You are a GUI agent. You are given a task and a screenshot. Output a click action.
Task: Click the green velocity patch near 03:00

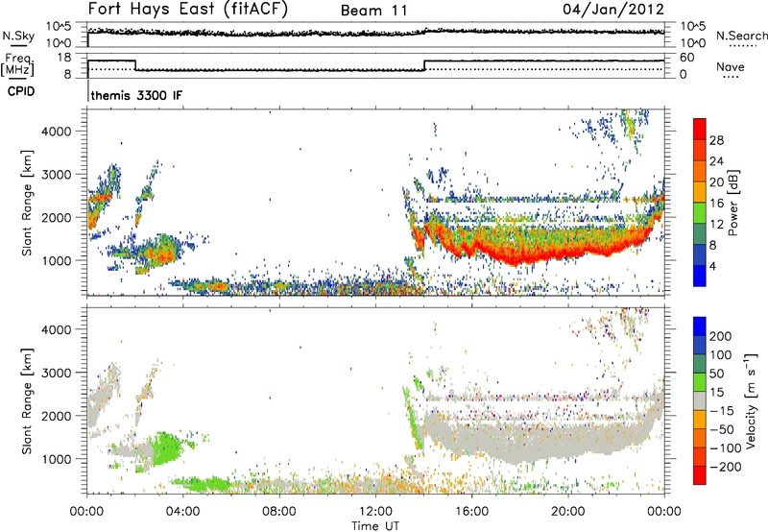[x=165, y=448]
